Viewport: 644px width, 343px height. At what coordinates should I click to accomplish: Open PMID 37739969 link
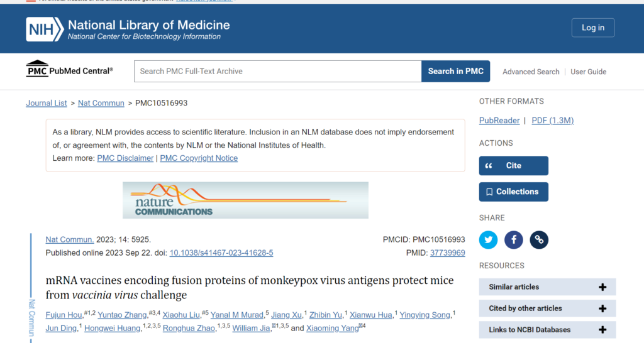(x=447, y=253)
